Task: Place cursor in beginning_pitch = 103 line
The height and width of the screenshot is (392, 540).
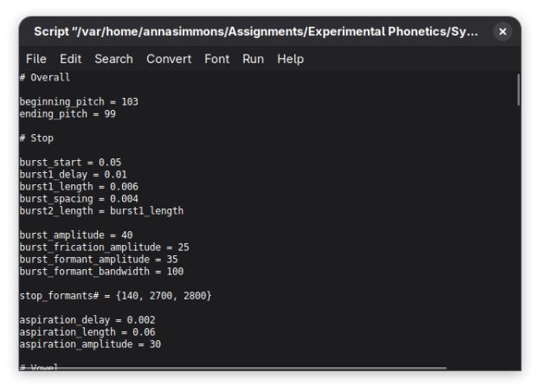Action: click(79, 101)
